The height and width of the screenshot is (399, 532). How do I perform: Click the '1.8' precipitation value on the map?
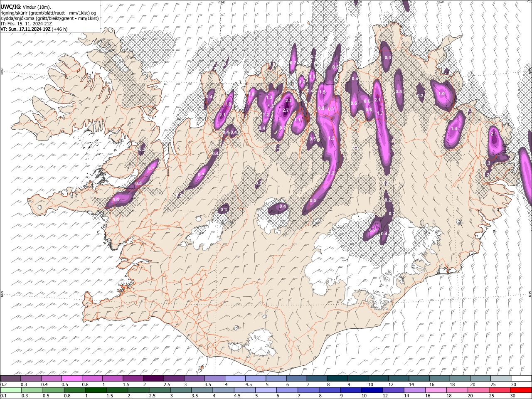(x=228, y=104)
